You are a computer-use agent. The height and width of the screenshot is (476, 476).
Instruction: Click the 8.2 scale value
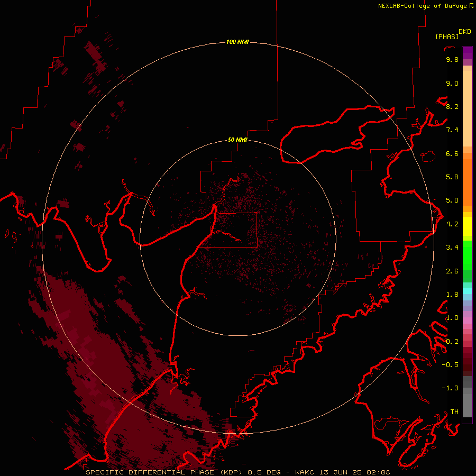point(452,106)
